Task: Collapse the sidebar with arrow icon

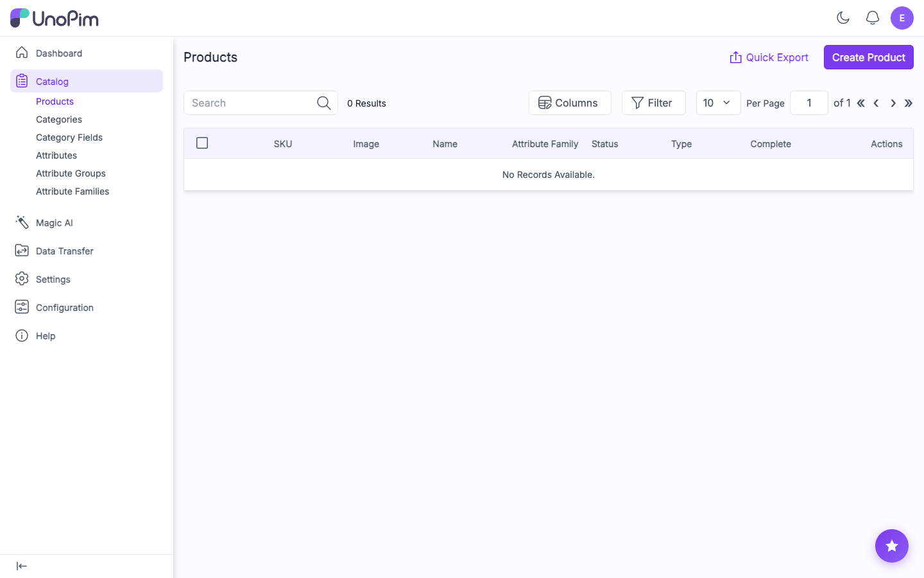Action: click(22, 566)
